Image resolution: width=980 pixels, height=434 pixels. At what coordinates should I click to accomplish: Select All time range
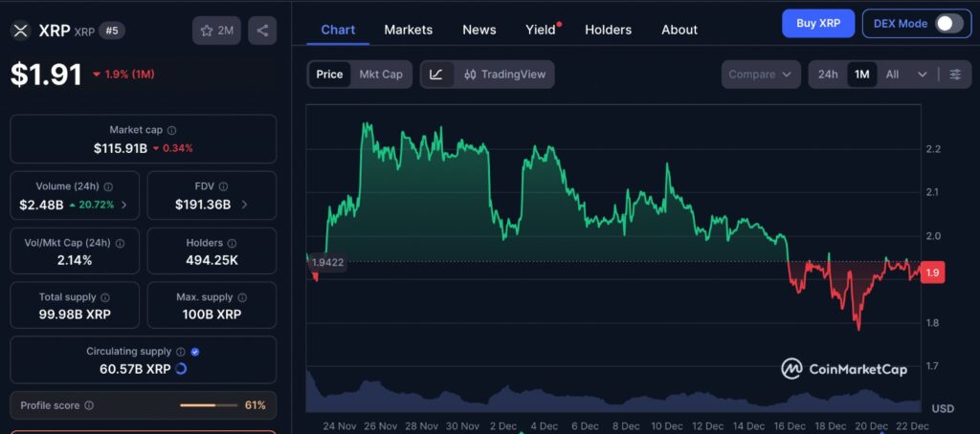coord(893,75)
